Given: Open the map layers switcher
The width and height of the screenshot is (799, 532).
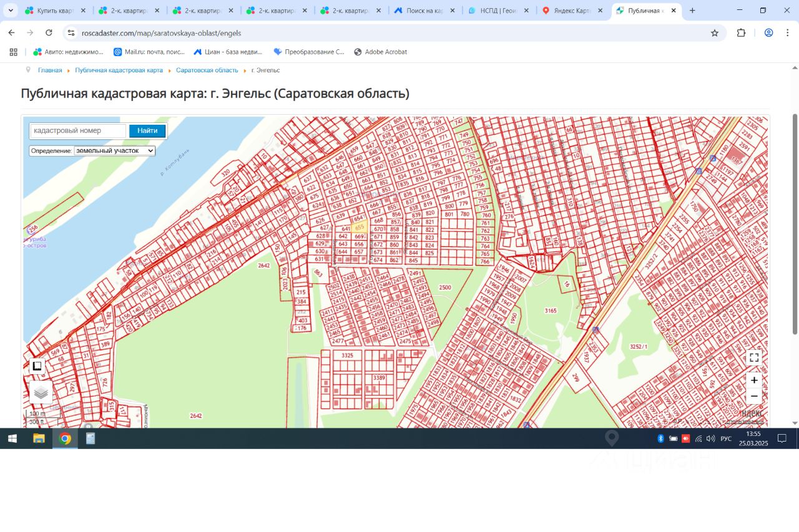Looking at the screenshot, I should 41,392.
